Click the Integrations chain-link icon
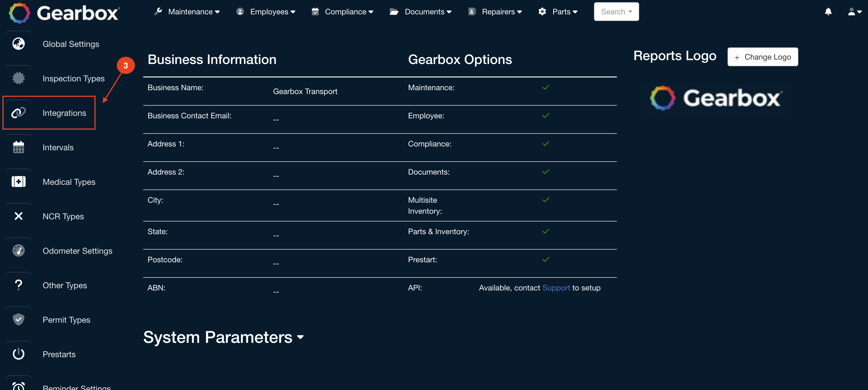This screenshot has width=868, height=390. (x=18, y=113)
